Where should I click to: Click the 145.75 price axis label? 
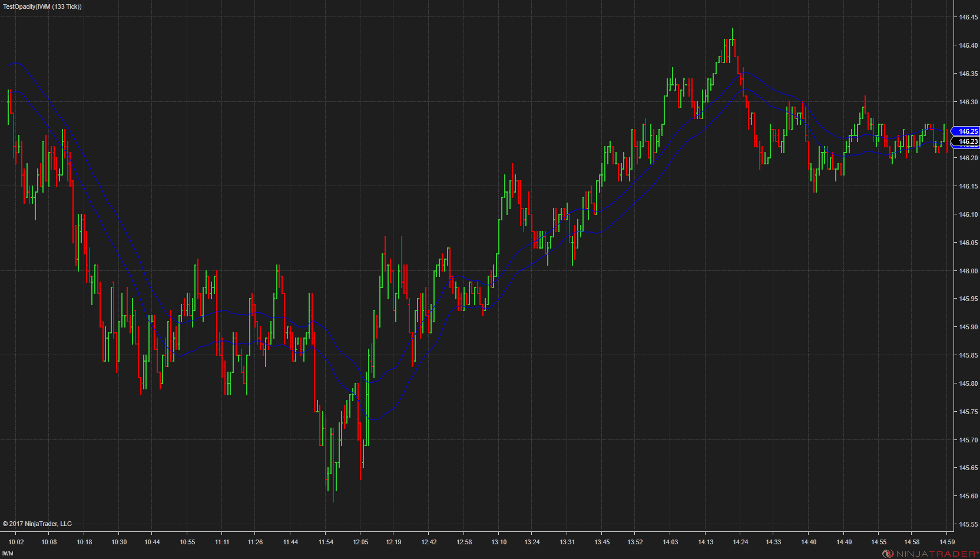(968, 412)
